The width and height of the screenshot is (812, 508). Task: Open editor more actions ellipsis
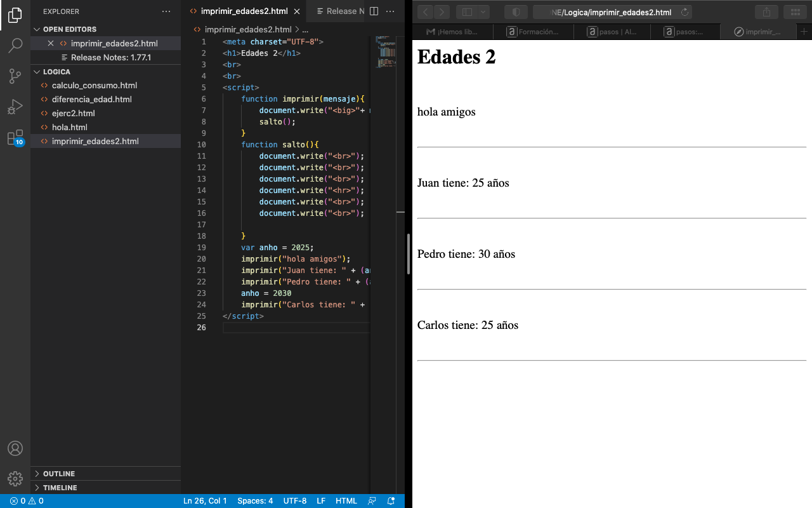click(x=391, y=11)
